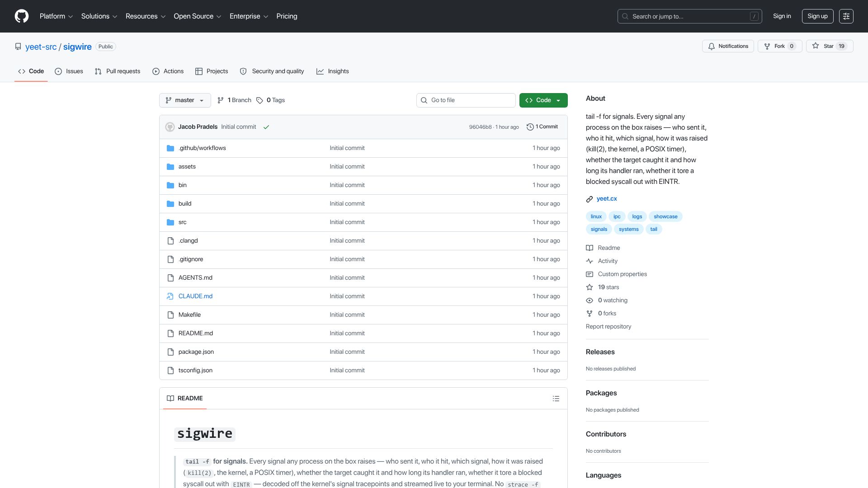Open the README outline list icon
This screenshot has height=488, width=868.
(556, 399)
